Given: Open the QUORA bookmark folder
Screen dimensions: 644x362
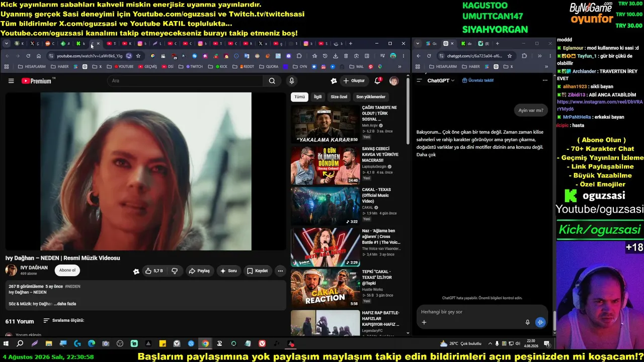Looking at the screenshot, I should [x=269, y=66].
